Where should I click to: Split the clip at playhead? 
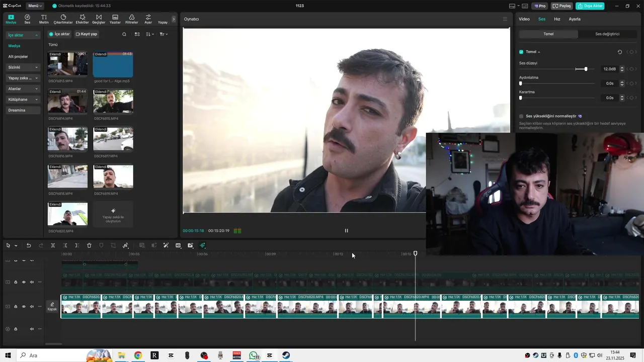pyautogui.click(x=53, y=245)
